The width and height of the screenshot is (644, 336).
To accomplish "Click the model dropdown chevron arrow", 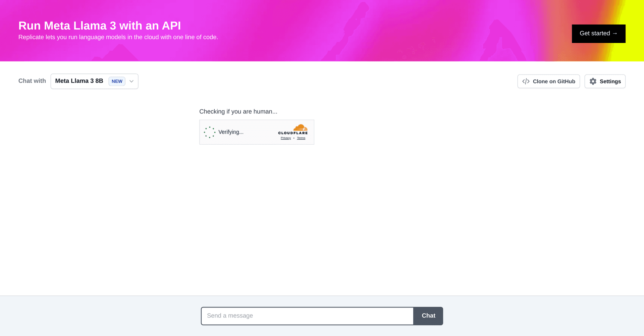I will click(x=131, y=81).
